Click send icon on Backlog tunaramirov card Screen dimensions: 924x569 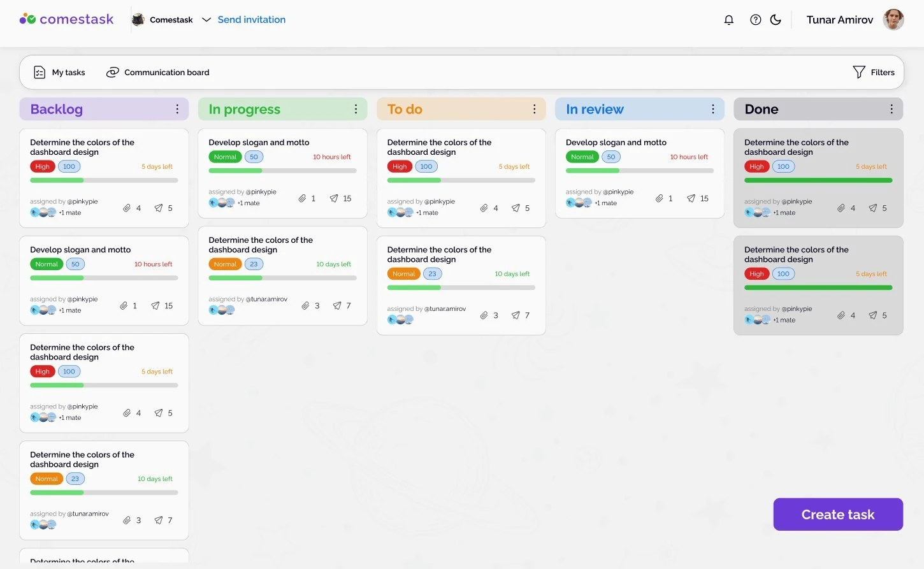(x=159, y=520)
